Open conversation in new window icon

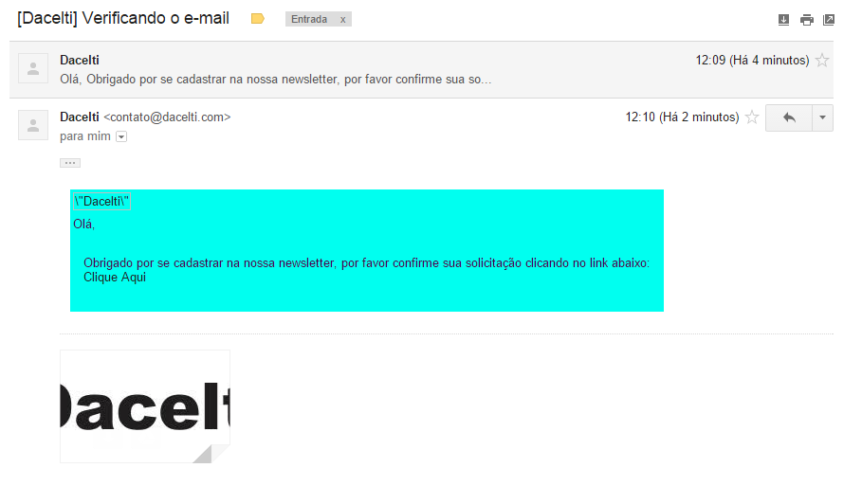click(x=829, y=20)
